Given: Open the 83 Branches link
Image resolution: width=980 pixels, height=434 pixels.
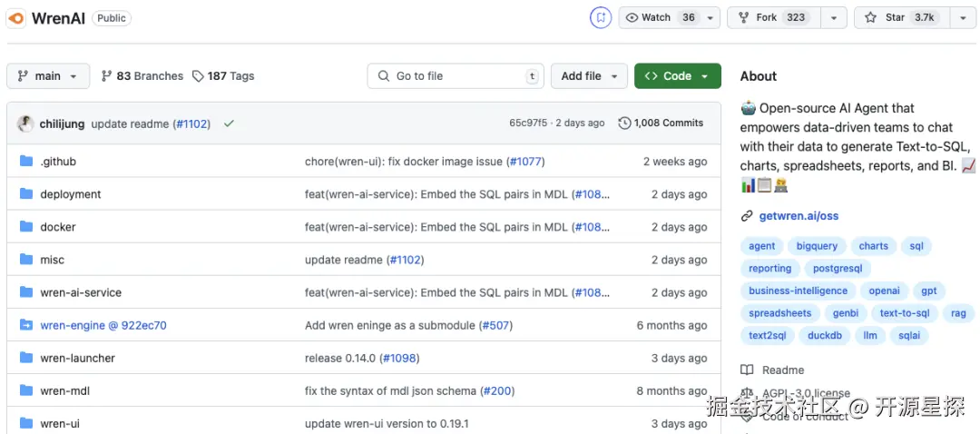Looking at the screenshot, I should tap(142, 76).
